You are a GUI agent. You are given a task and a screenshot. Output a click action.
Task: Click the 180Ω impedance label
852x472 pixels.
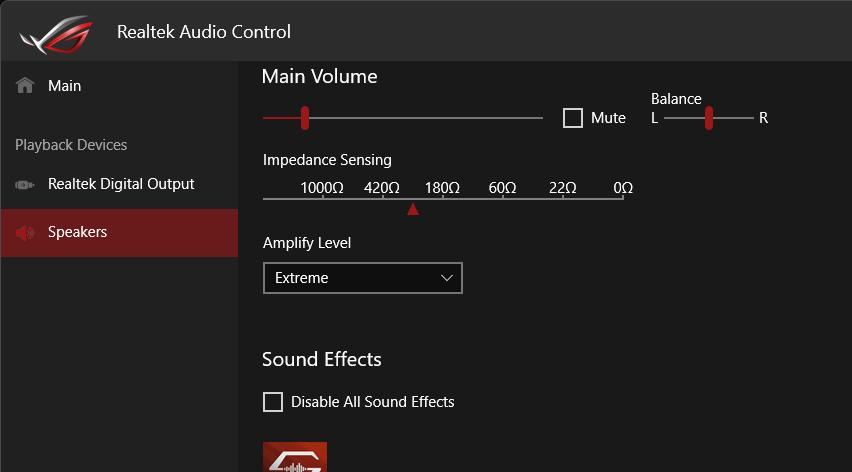pyautogui.click(x=442, y=188)
